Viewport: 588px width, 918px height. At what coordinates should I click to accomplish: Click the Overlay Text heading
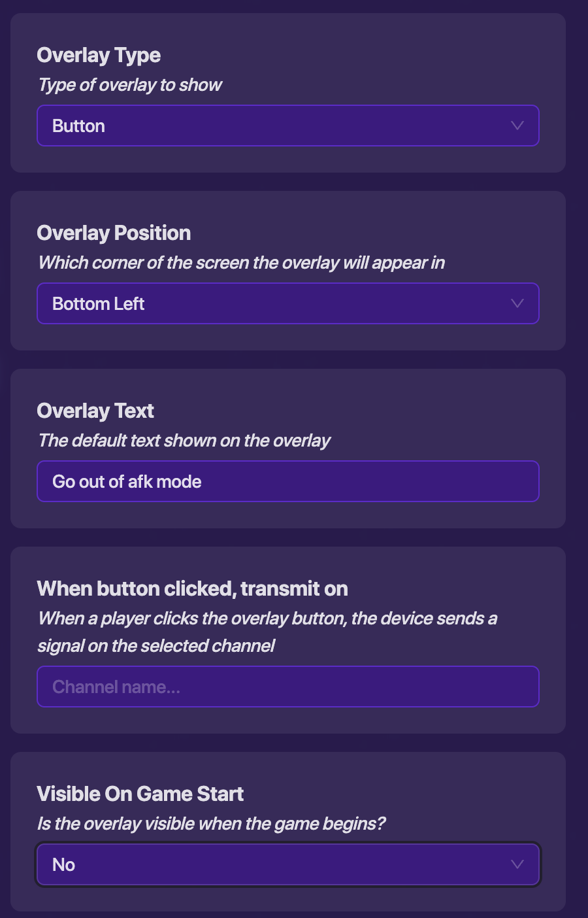[95, 411]
